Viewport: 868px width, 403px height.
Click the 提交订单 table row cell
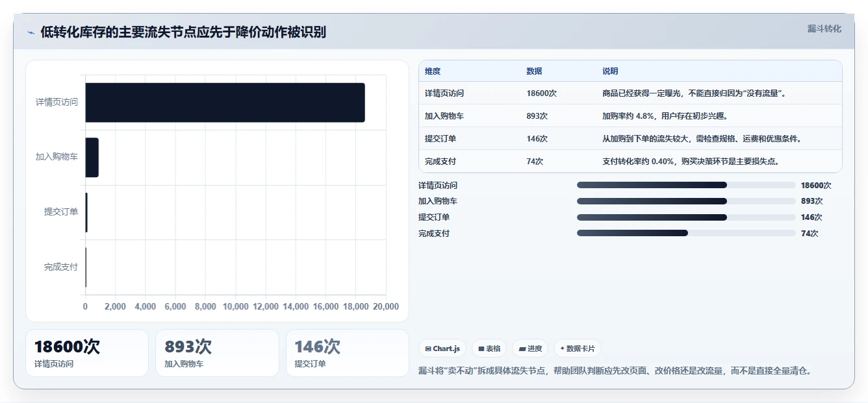click(x=440, y=139)
